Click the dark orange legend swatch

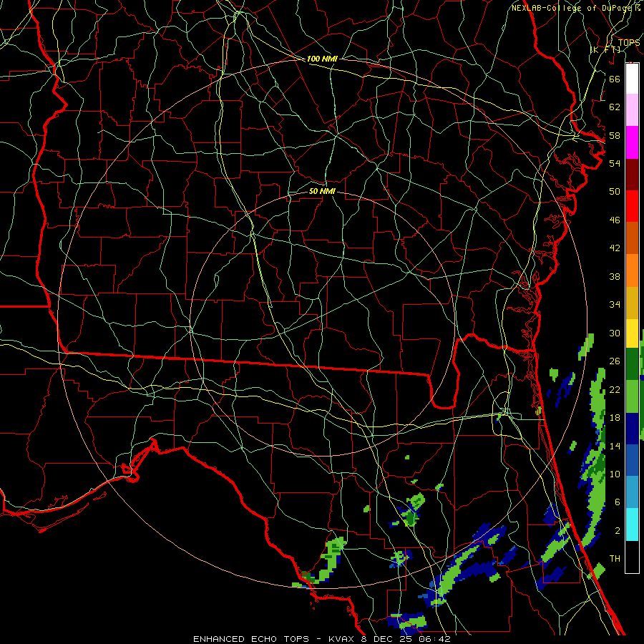tap(632, 238)
